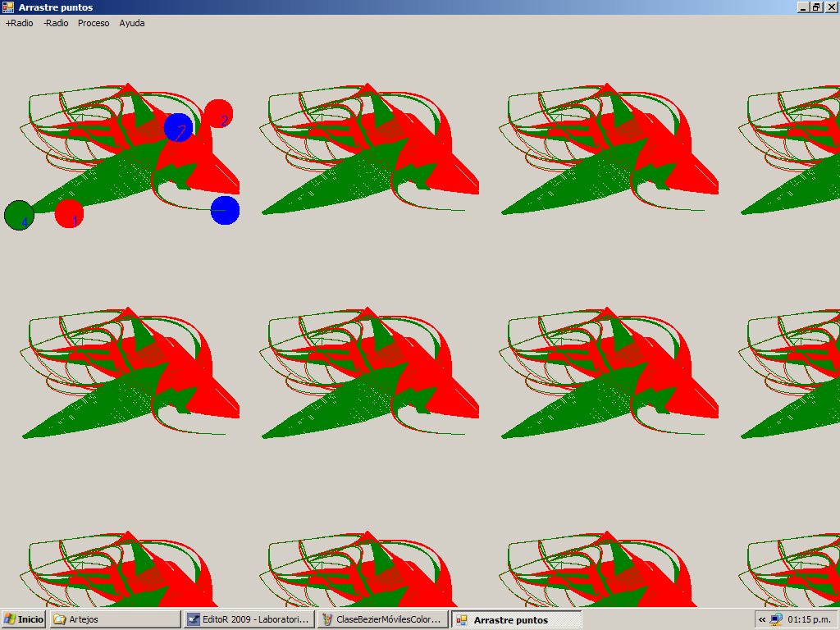This screenshot has width=840, height=630.
Task: Expand hidden system tray icons arrow
Action: [762, 619]
